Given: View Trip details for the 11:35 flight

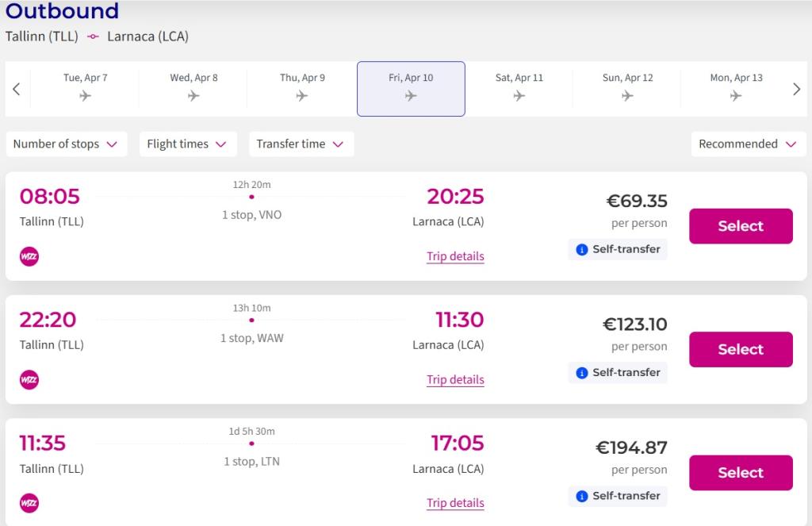Looking at the screenshot, I should tap(455, 503).
